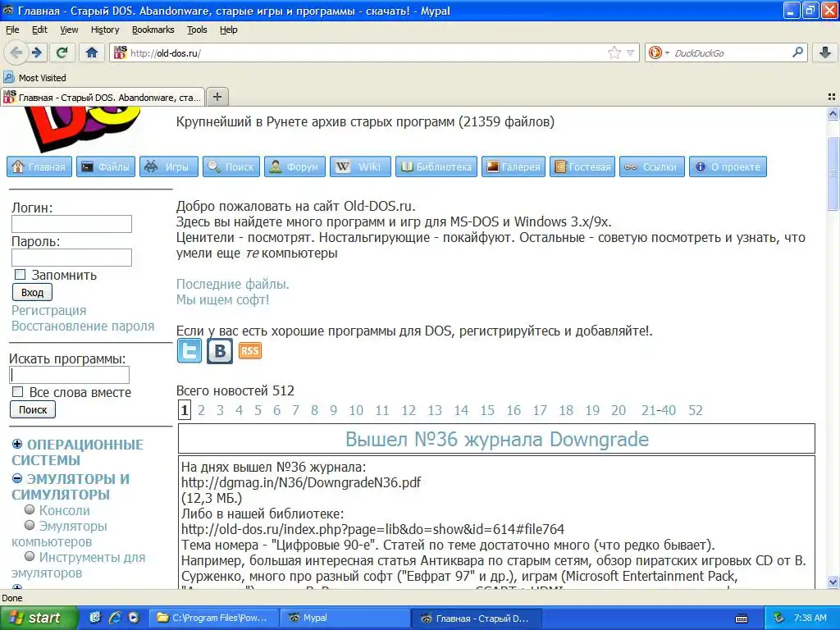Open the Мы ищем софт link

(223, 299)
